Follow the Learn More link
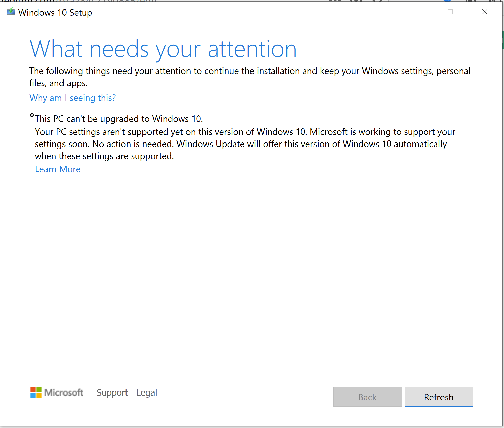The width and height of the screenshot is (504, 428). [x=58, y=169]
